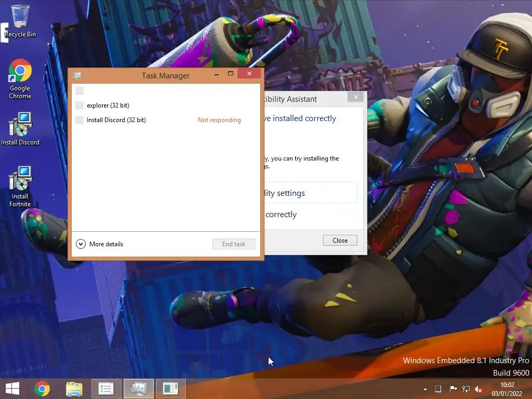Close the Task Manager window

tap(249, 74)
